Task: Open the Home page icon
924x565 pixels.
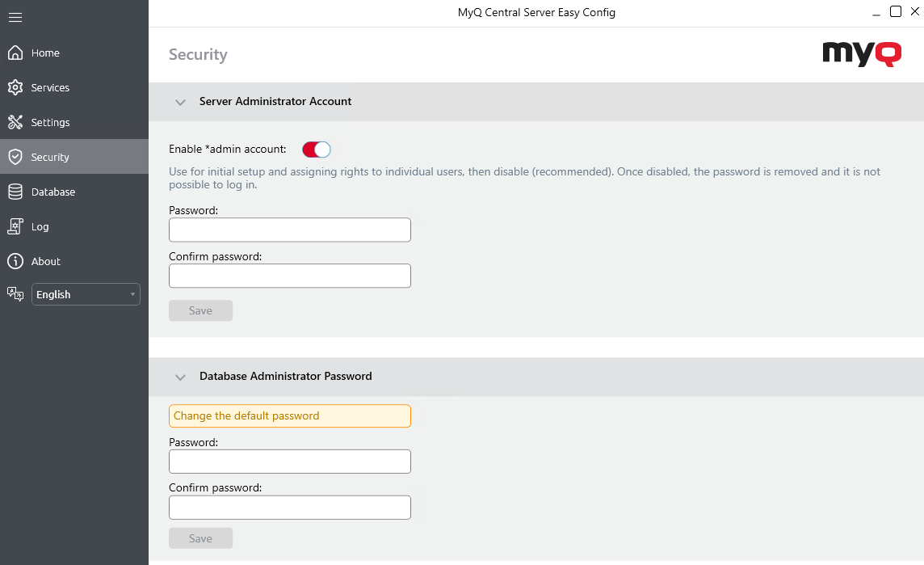Action: (16, 52)
